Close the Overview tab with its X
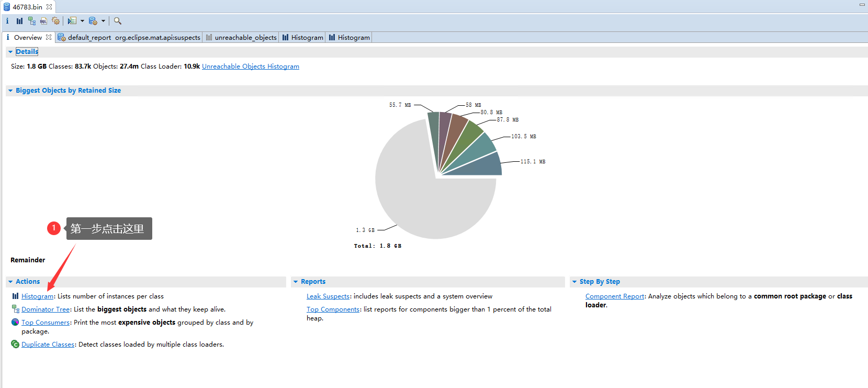This screenshot has height=388, width=868. tap(49, 37)
